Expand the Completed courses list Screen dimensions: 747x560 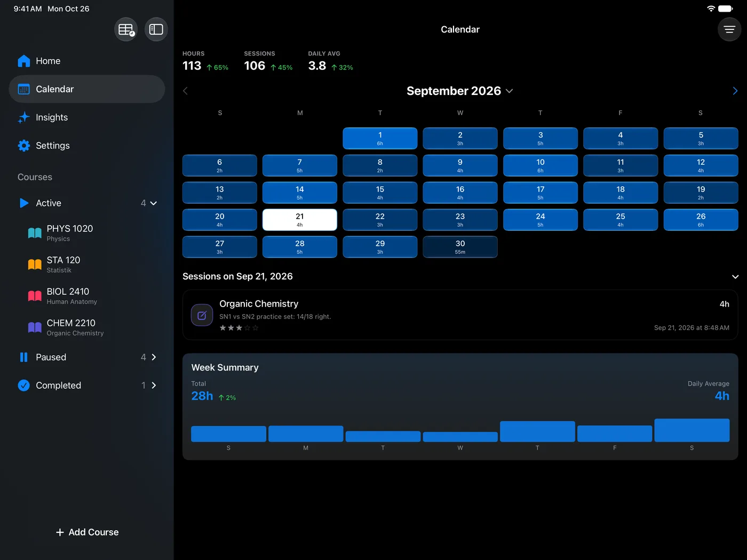tap(154, 386)
